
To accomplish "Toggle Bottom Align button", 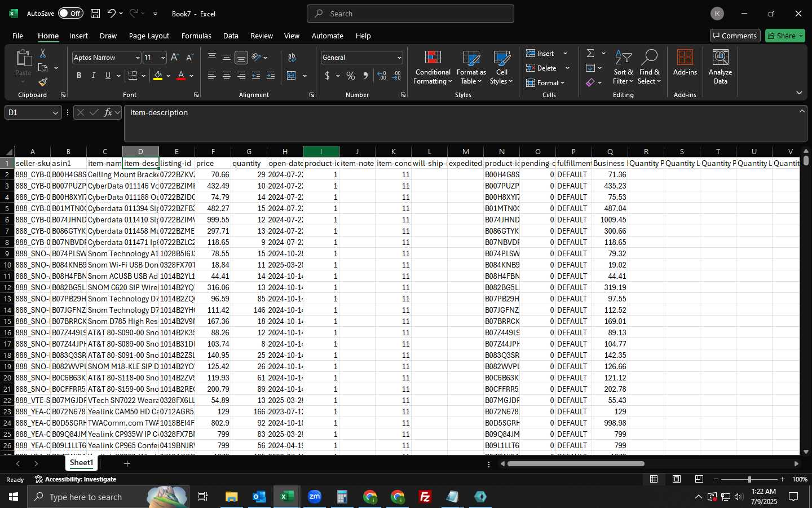I will click(x=241, y=58).
